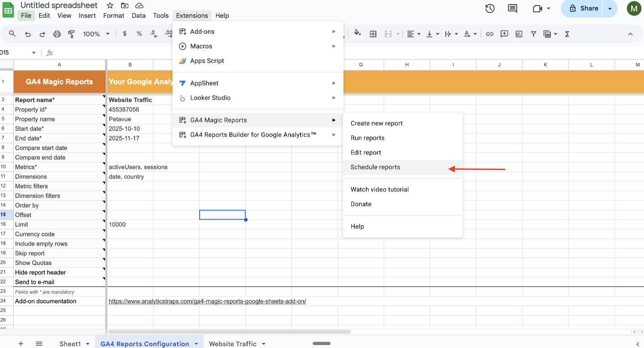644x348 pixels.
Task: Open Apps Script from Extensions menu
Action: (258, 61)
